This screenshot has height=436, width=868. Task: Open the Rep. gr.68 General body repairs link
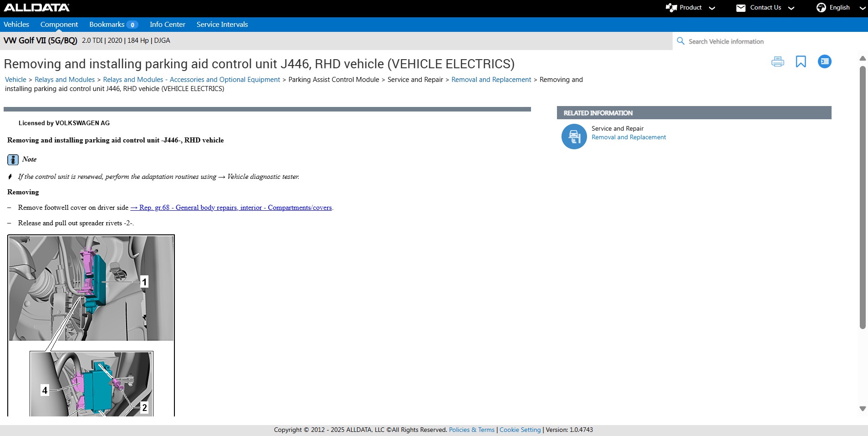click(231, 208)
